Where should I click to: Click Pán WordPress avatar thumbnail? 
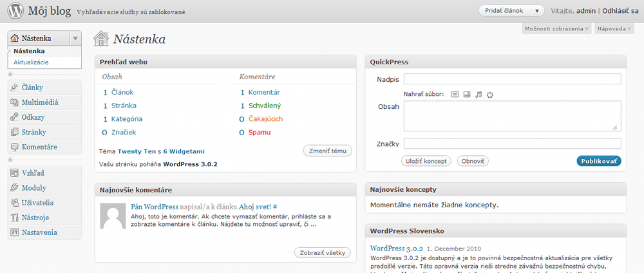pyautogui.click(x=113, y=215)
